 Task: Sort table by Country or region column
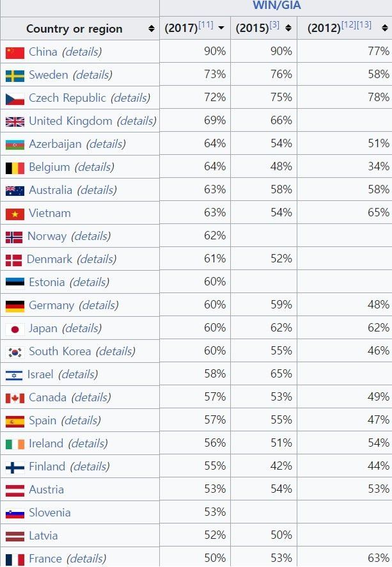(151, 29)
